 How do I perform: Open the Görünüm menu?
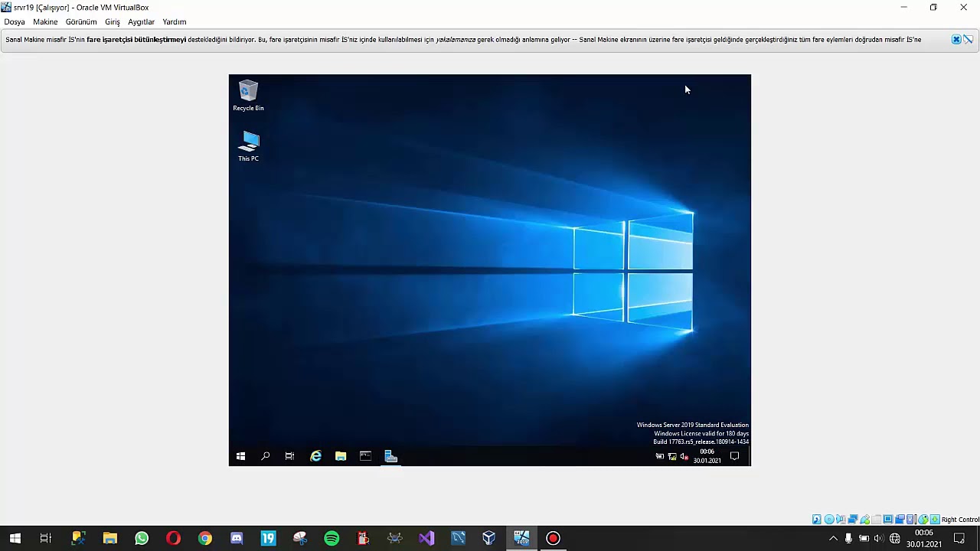point(81,22)
